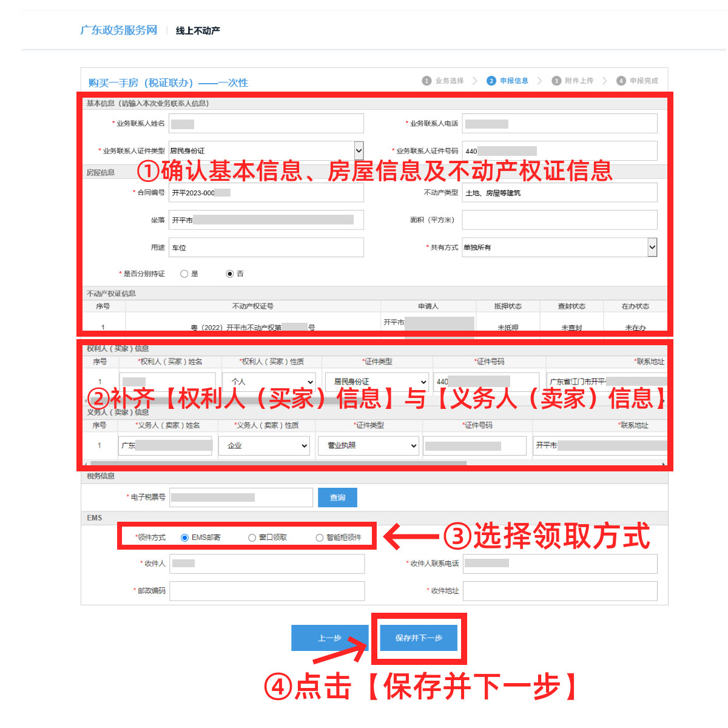The width and height of the screenshot is (728, 728).
Task: Click step 1 业务选择 circle icon
Action: point(426,81)
